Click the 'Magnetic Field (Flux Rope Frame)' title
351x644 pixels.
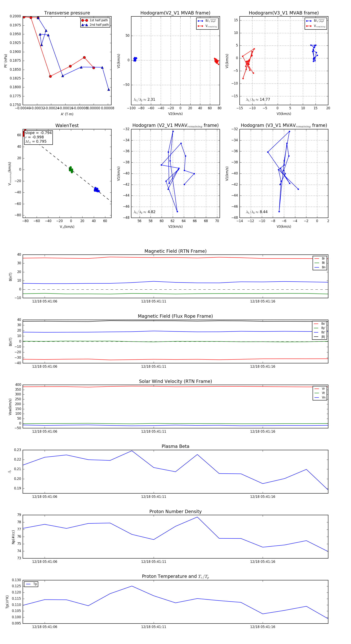click(175, 316)
